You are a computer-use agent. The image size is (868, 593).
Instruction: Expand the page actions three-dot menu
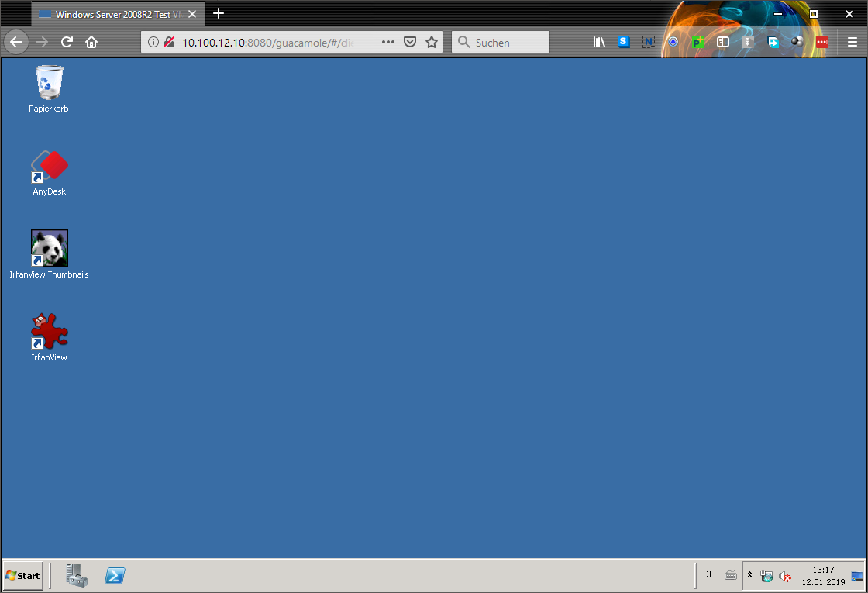(x=388, y=42)
